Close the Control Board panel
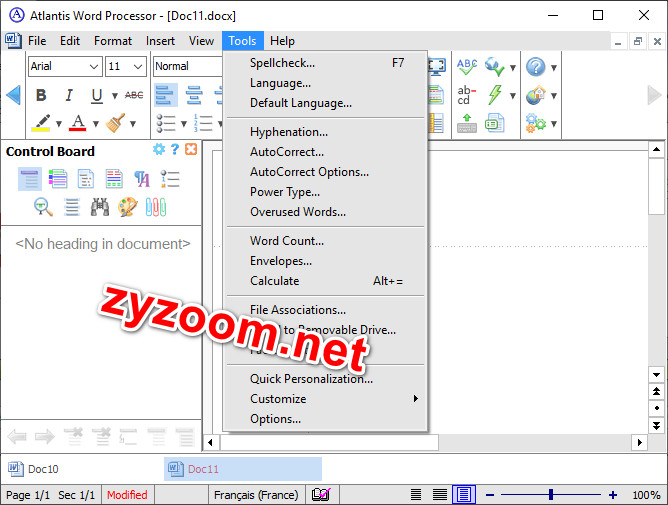Viewport: 668px width, 505px height. coord(191,149)
